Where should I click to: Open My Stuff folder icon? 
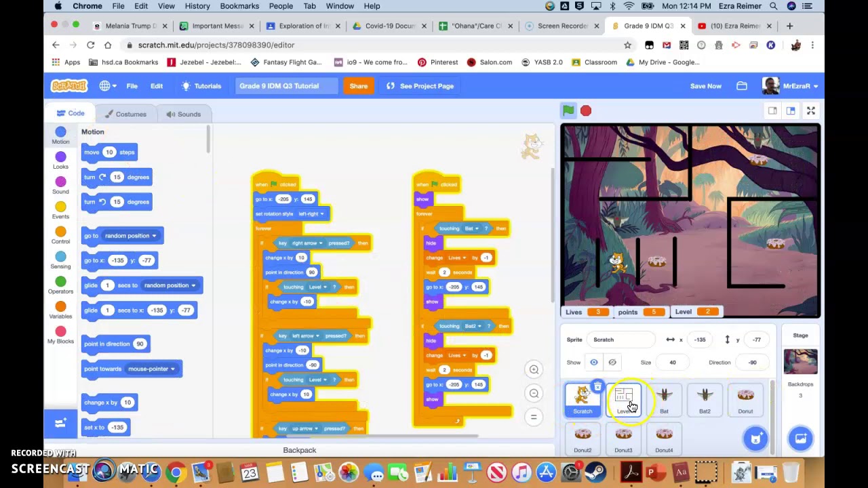(742, 86)
